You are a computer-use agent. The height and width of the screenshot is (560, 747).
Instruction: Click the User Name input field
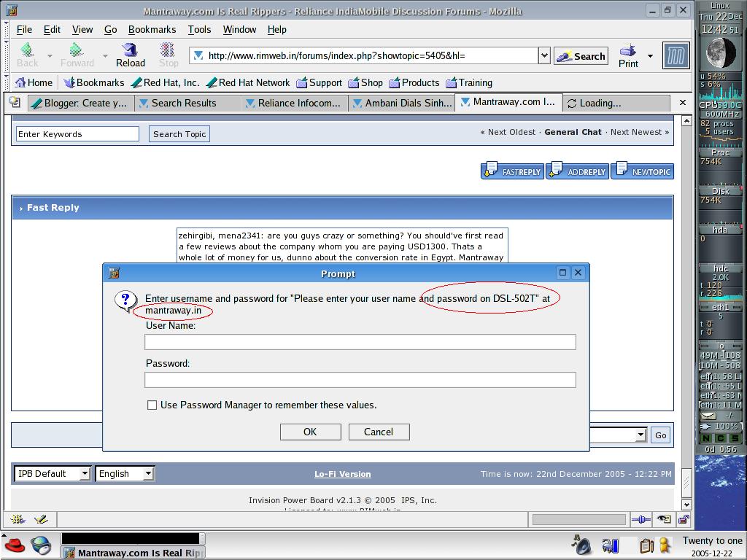pos(360,342)
